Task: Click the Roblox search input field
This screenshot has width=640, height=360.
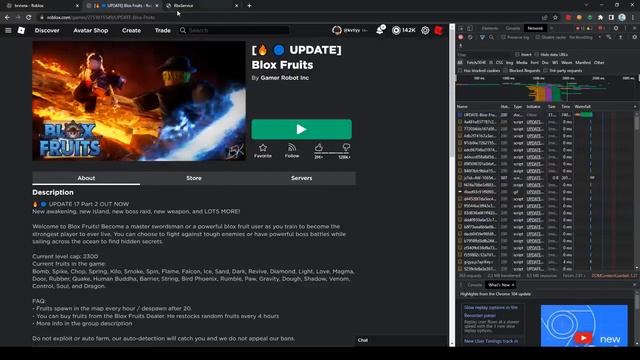Action: 234,30
